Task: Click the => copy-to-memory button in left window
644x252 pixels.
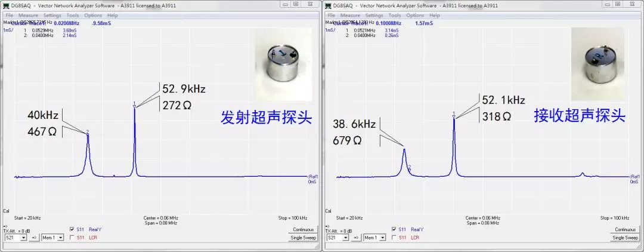Action: (x=35, y=238)
